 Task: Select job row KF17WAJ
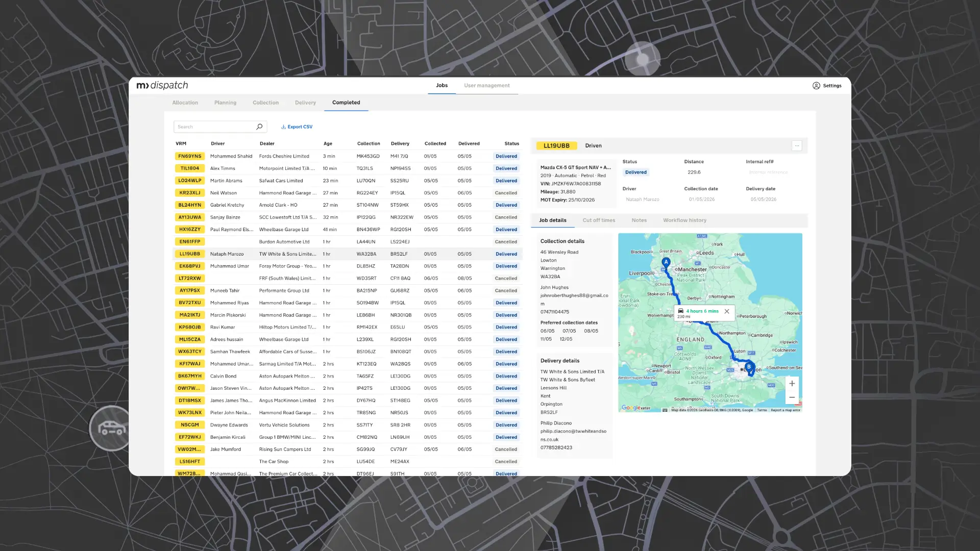(347, 364)
